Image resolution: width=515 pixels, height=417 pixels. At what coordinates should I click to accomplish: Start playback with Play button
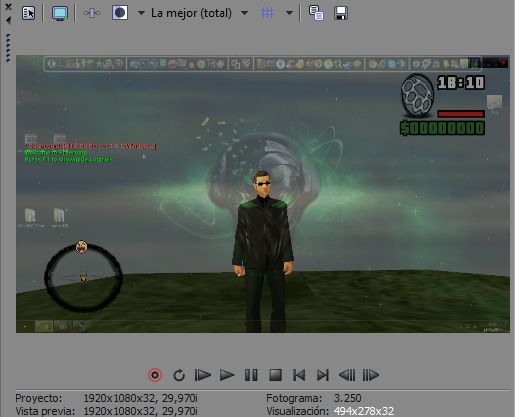[x=227, y=375]
